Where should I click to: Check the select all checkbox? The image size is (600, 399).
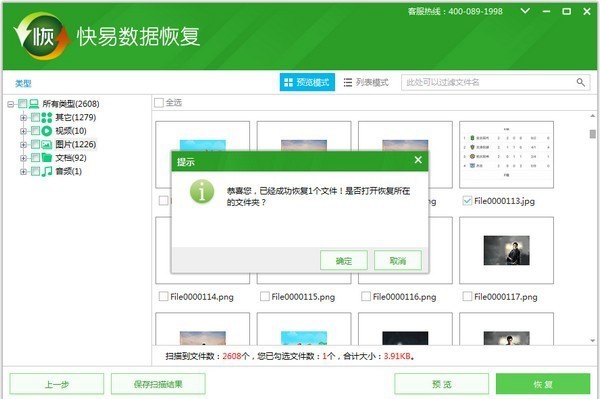coord(159,103)
